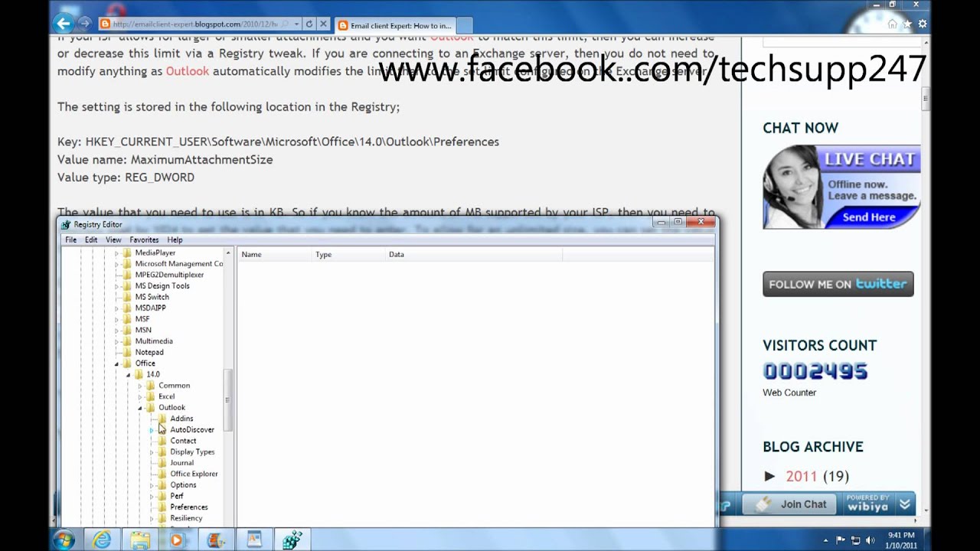The height and width of the screenshot is (551, 980).
Task: Open the browser tools gear
Action: (923, 24)
